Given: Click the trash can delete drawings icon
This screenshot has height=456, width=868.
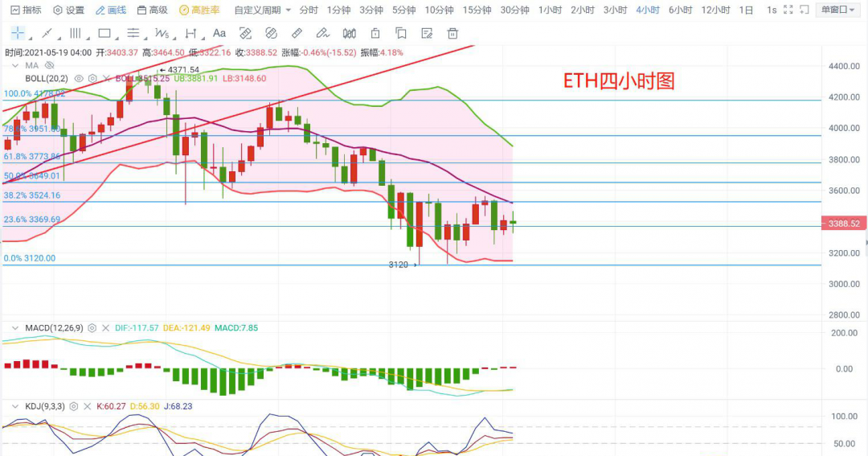Looking at the screenshot, I should tap(452, 34).
